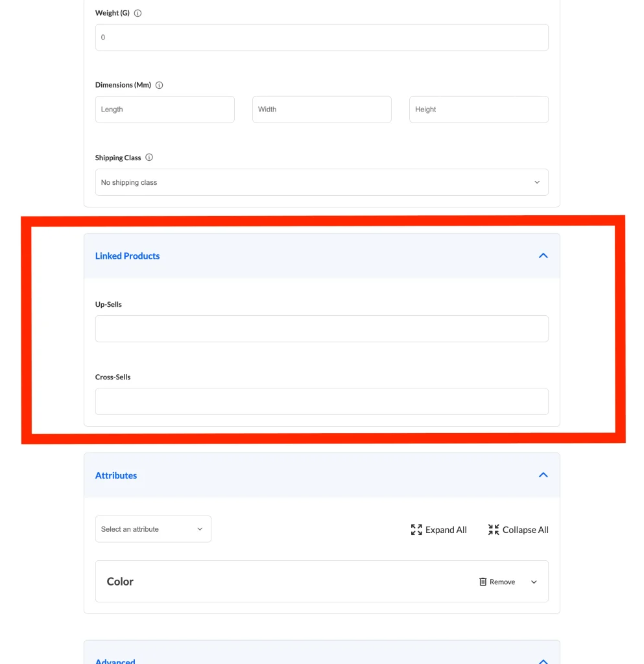Expand the Color attribute row arrow
Screen dimensions: 644x664
pyautogui.click(x=534, y=582)
